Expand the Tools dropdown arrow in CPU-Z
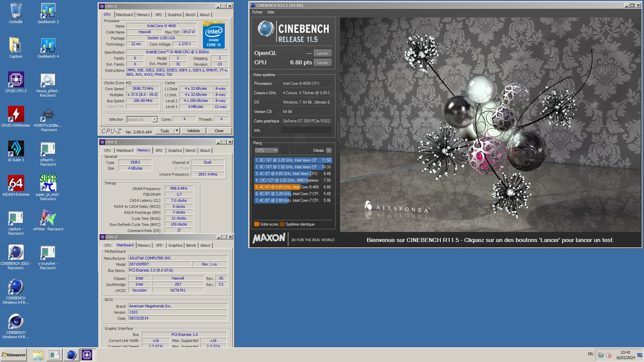644x362 pixels. pyautogui.click(x=177, y=131)
